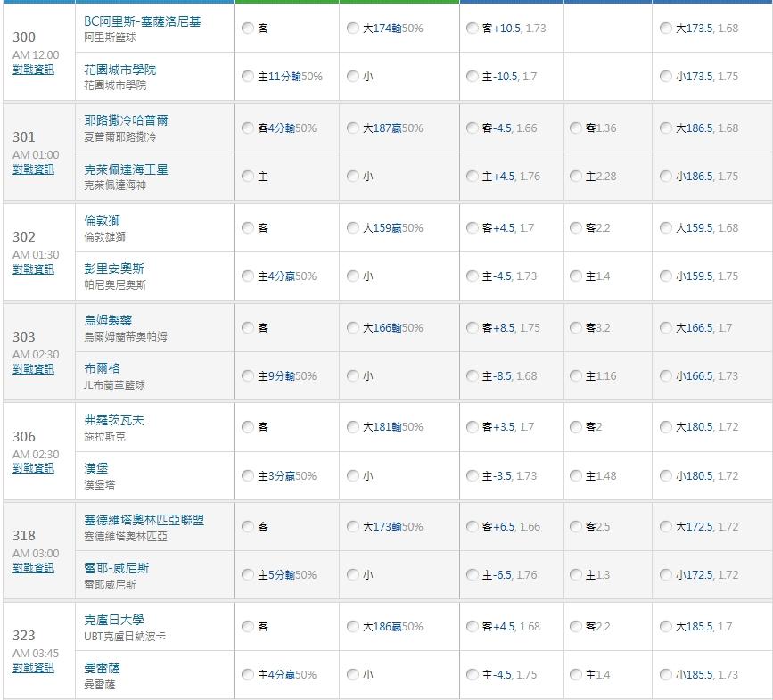Choose 客4分輸50% for match 301
Viewport: 773px width, 700px height.
pos(248,128)
